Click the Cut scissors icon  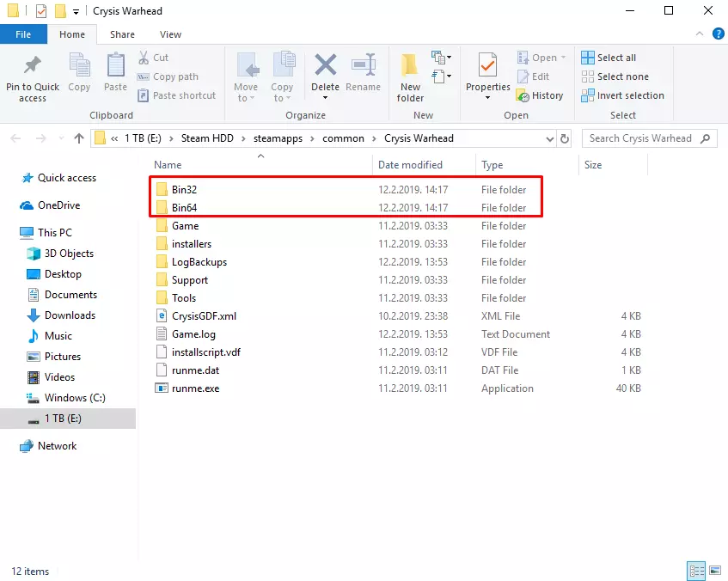click(144, 58)
